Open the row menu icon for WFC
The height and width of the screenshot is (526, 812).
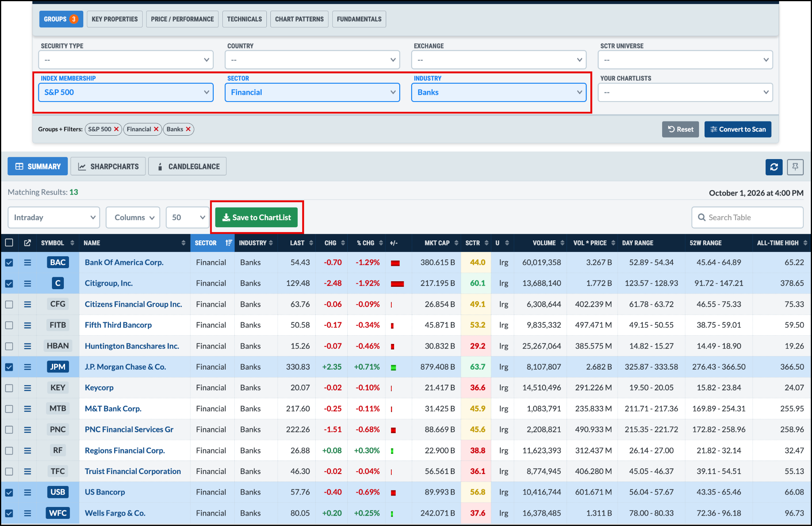(x=27, y=513)
